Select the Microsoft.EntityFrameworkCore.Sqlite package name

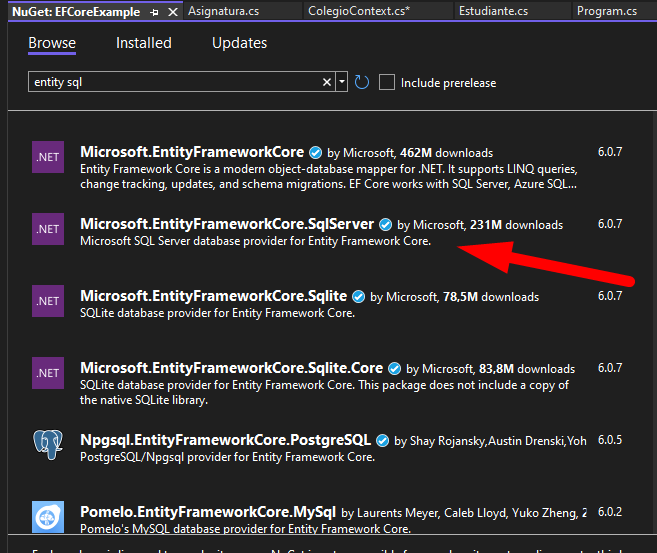coord(213,296)
